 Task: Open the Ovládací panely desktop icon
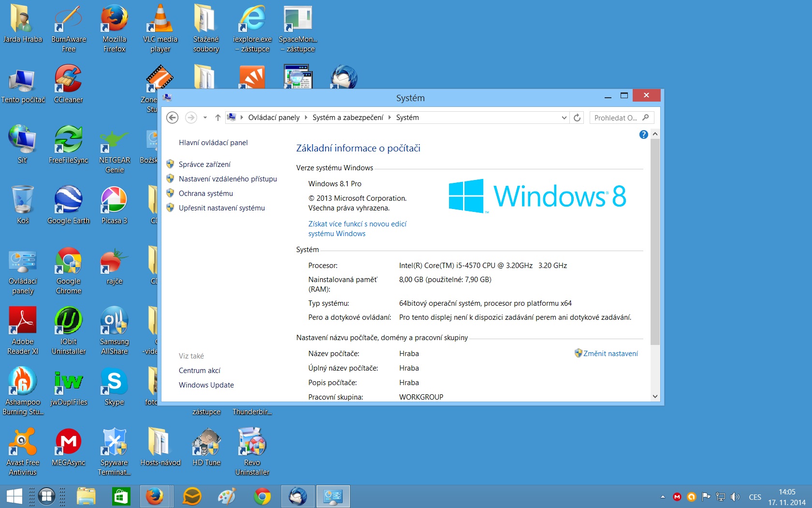pos(23,272)
